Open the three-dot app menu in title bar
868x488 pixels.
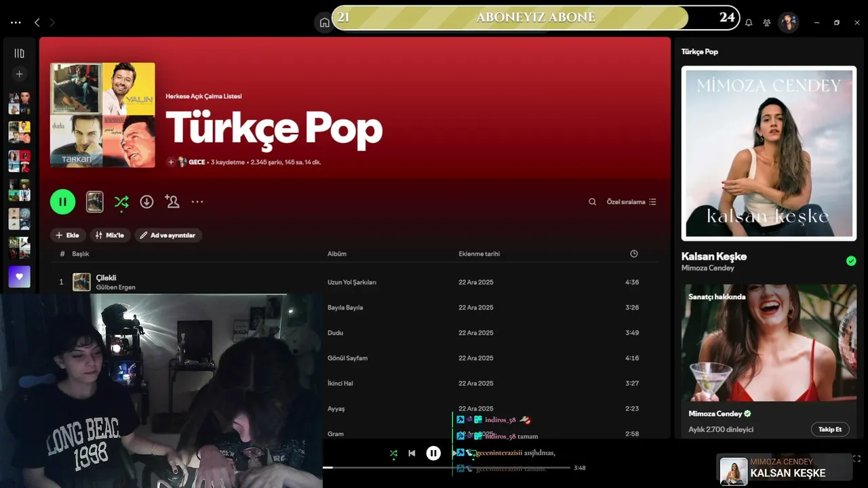(16, 22)
